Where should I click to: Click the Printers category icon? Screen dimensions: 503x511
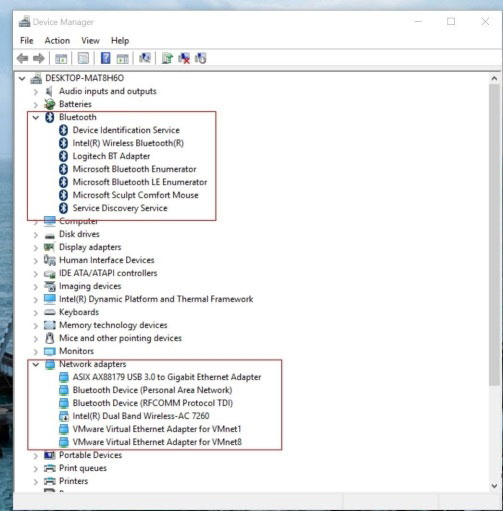pyautogui.click(x=50, y=481)
